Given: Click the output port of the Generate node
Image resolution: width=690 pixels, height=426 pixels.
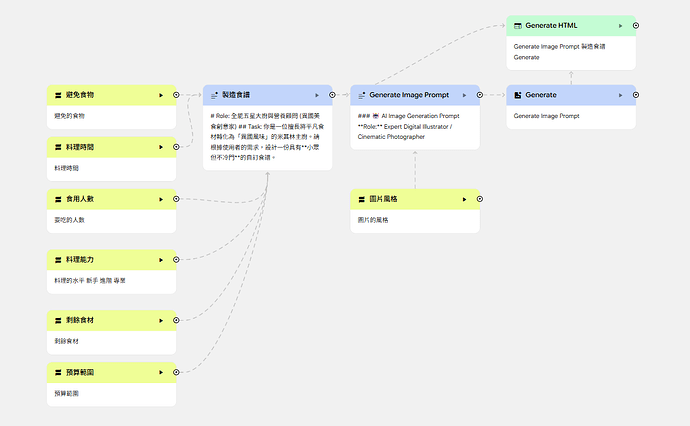Looking at the screenshot, I should (637, 95).
